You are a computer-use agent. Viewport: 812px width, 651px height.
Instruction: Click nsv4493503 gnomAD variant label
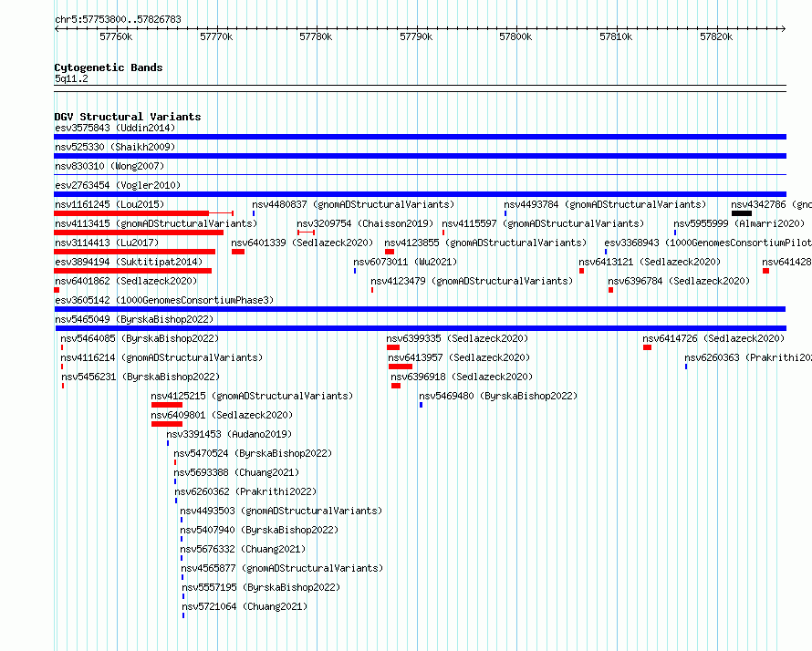(281, 511)
